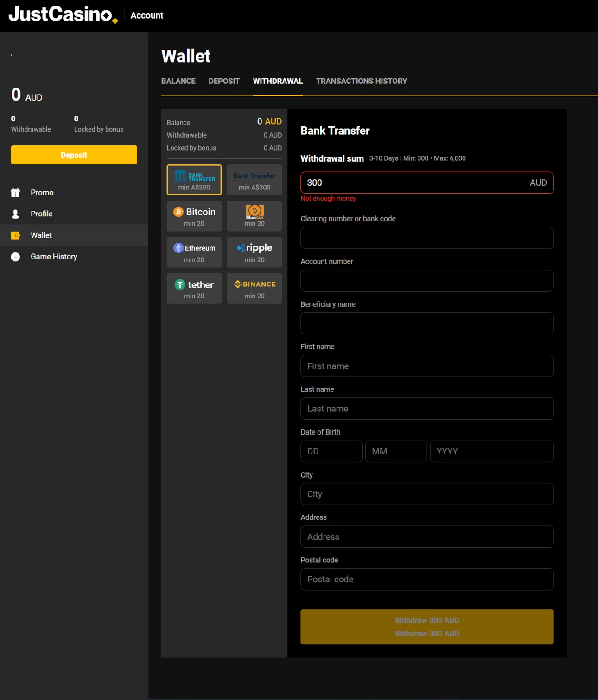Open the Transactions History tab
The width and height of the screenshot is (598, 700).
362,81
